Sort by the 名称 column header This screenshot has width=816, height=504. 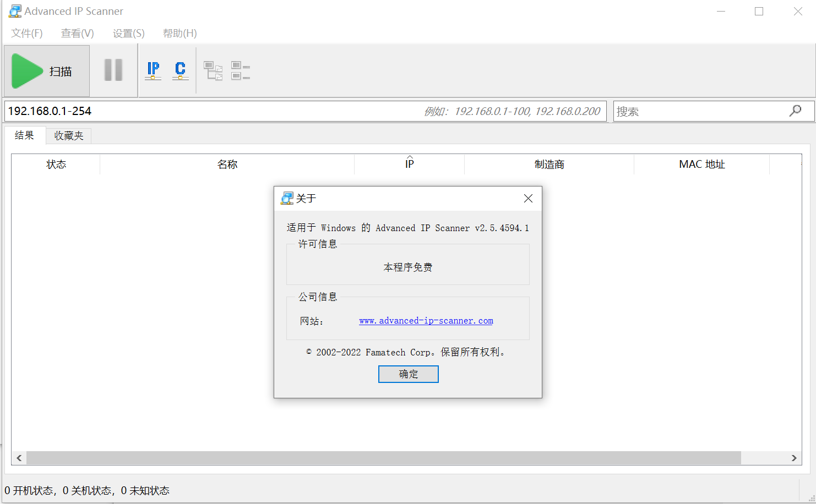pos(227,164)
